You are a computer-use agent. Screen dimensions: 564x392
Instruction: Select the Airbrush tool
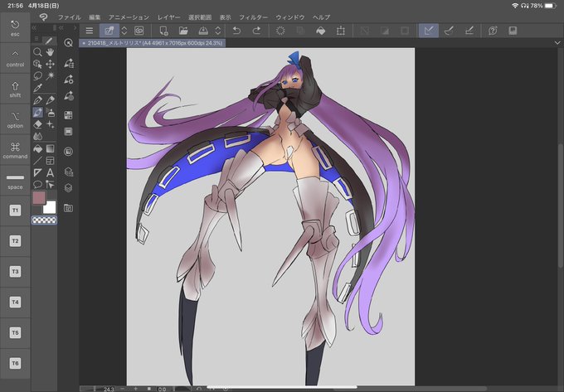coord(50,113)
